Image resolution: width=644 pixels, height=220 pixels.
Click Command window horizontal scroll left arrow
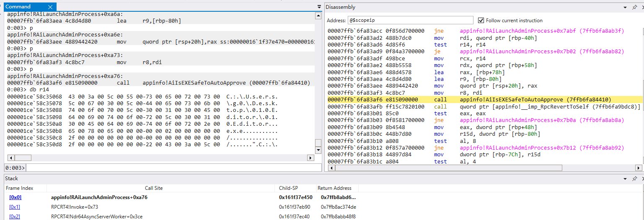11,158
